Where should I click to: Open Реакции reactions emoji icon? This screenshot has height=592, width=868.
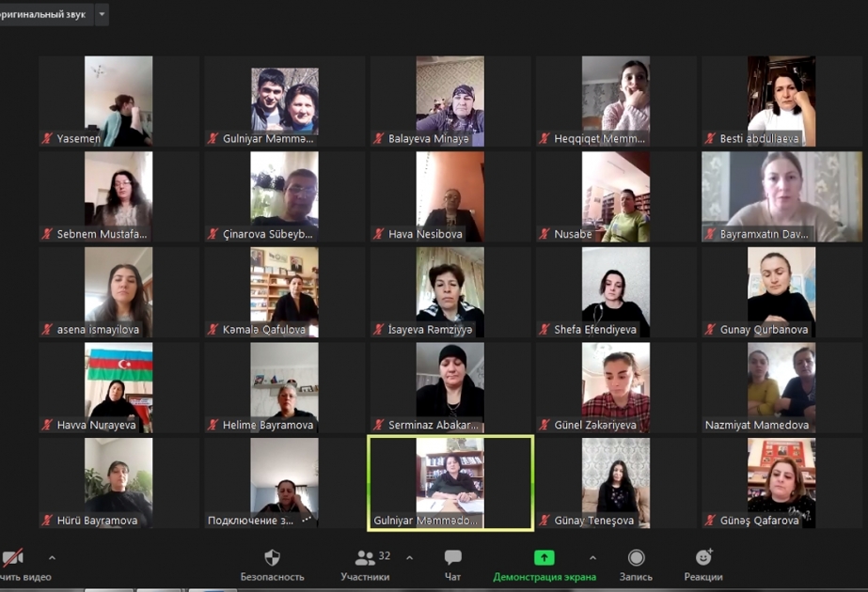point(703,557)
